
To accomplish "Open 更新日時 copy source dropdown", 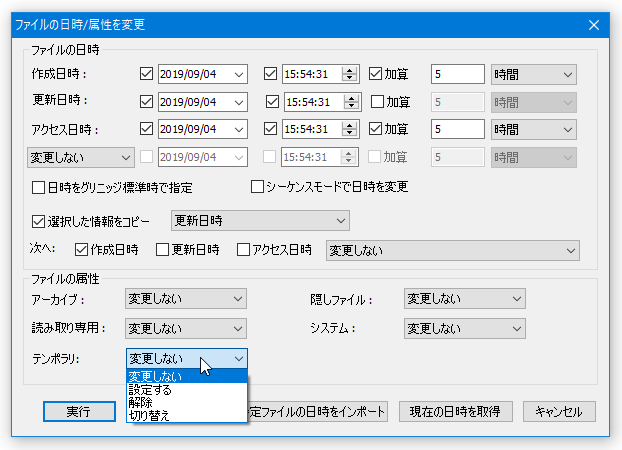I will 260,221.
